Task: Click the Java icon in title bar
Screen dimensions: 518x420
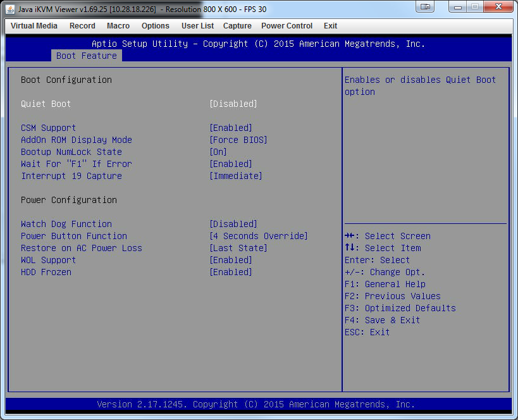Action: pyautogui.click(x=10, y=8)
